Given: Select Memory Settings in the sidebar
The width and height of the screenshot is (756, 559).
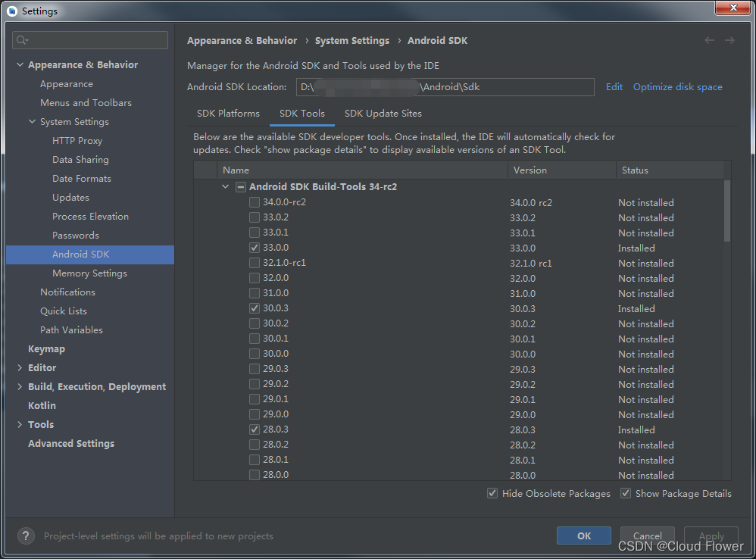Looking at the screenshot, I should [89, 273].
